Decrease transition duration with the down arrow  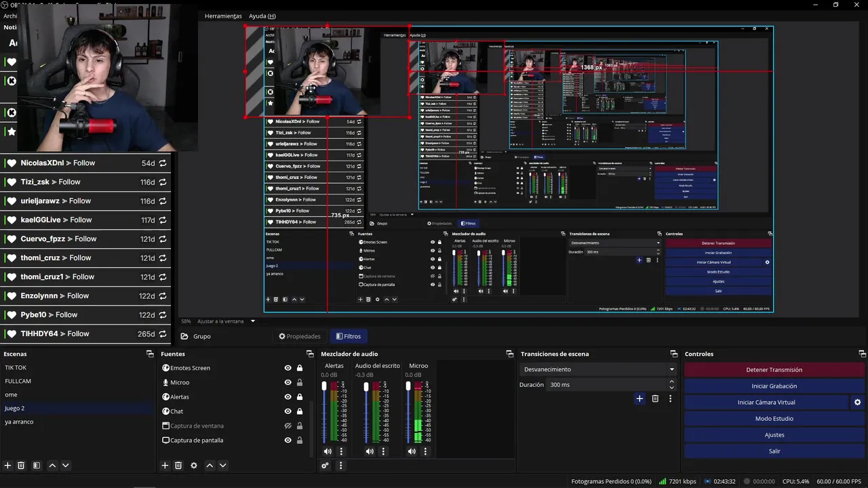coord(672,388)
